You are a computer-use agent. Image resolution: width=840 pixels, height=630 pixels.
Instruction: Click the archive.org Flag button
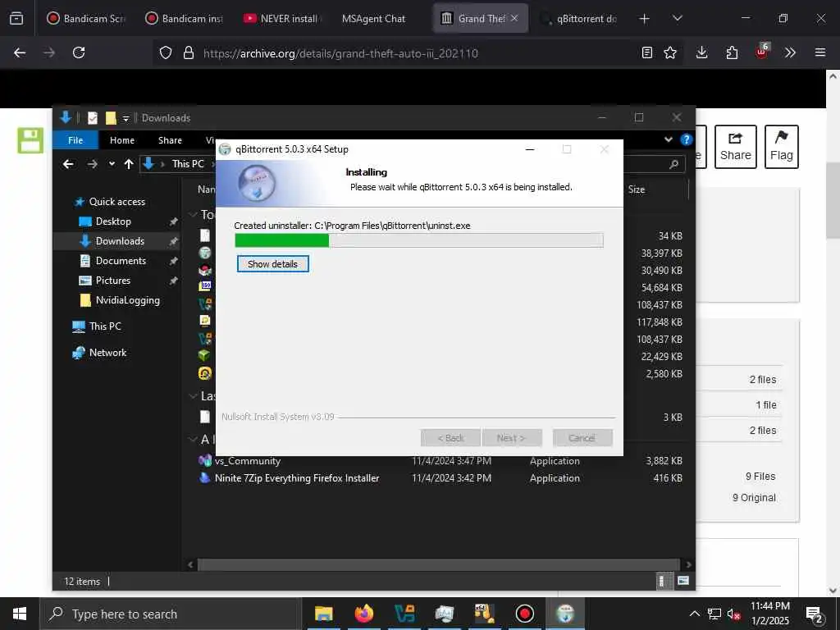click(x=781, y=147)
